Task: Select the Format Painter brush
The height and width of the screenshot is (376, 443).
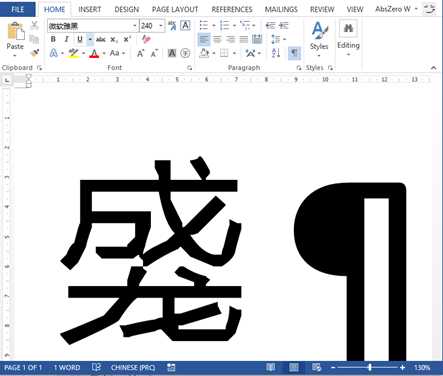Action: (x=34, y=53)
